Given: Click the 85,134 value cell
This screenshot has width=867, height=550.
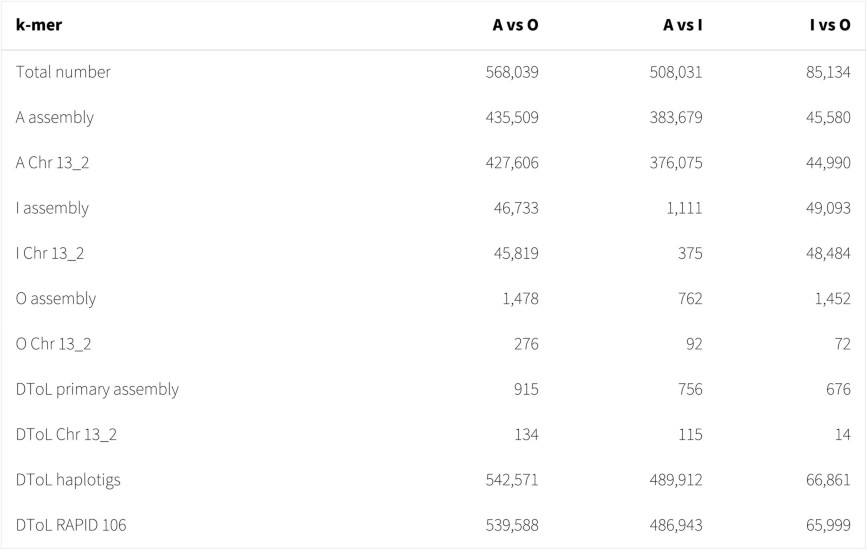Looking at the screenshot, I should coord(825,72).
